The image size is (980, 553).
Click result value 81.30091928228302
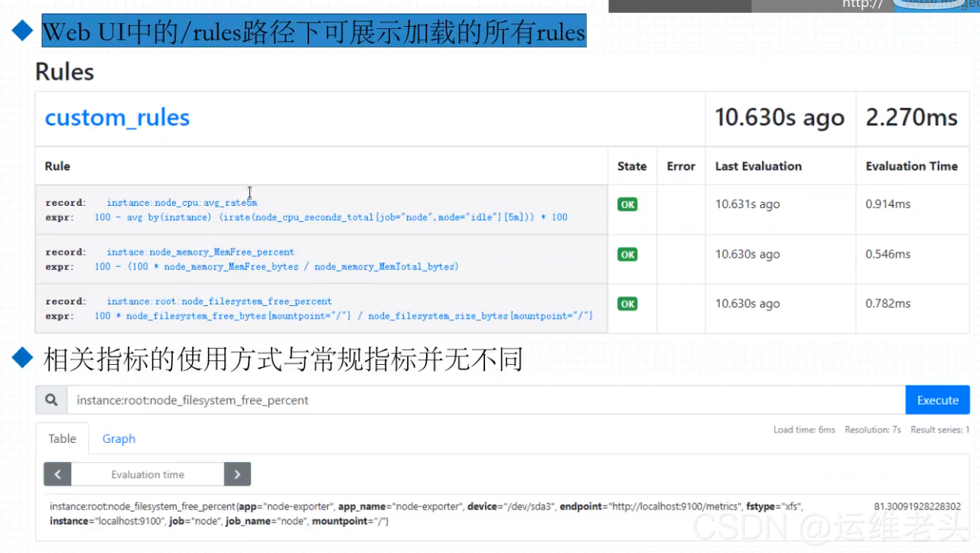917,506
